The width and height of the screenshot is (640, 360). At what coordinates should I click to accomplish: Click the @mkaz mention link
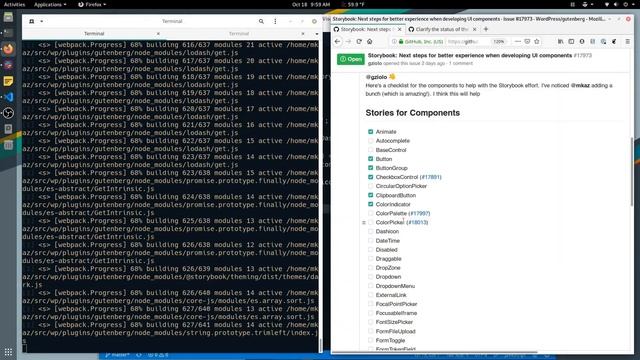pyautogui.click(x=580, y=86)
